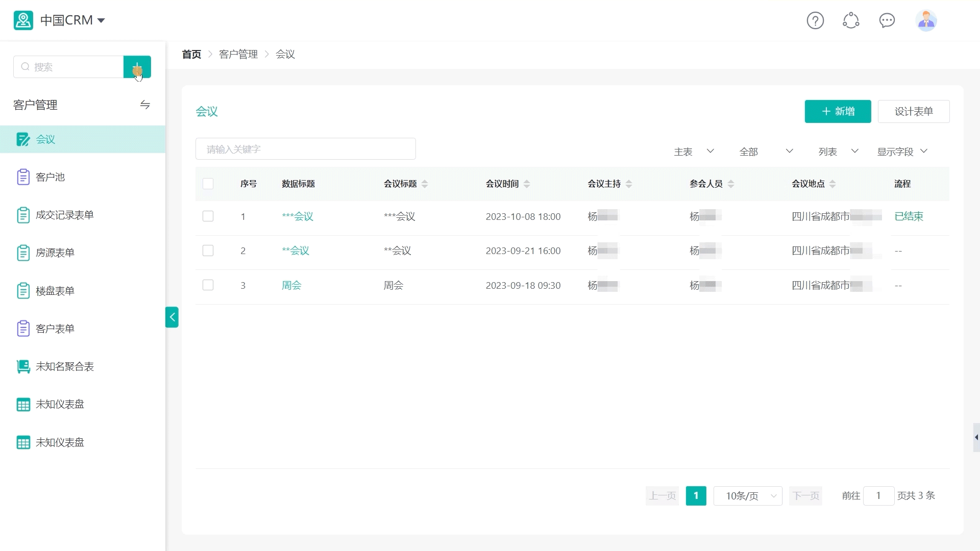Click the magnifier icon in sidebar search
980x551 pixels.
coord(25,67)
